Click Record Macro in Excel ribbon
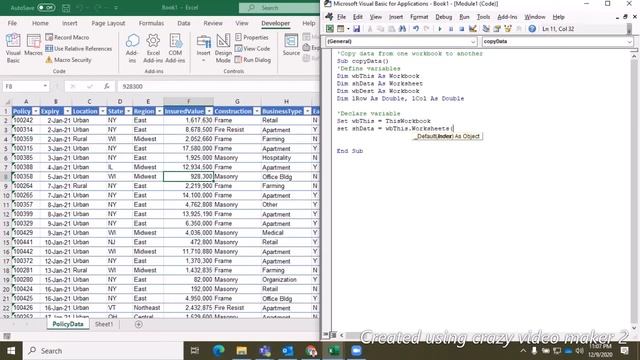Viewport: 640px width, 360px height. coord(67,37)
